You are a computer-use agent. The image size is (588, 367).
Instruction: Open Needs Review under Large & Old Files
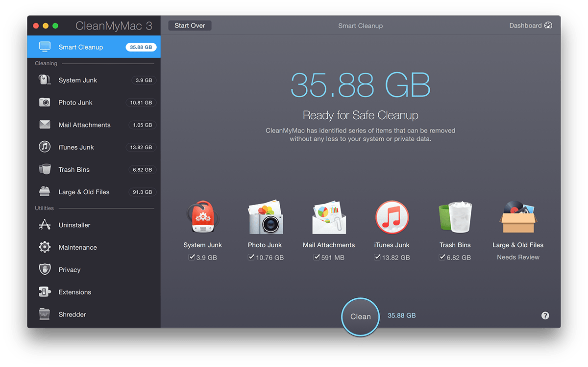point(517,257)
